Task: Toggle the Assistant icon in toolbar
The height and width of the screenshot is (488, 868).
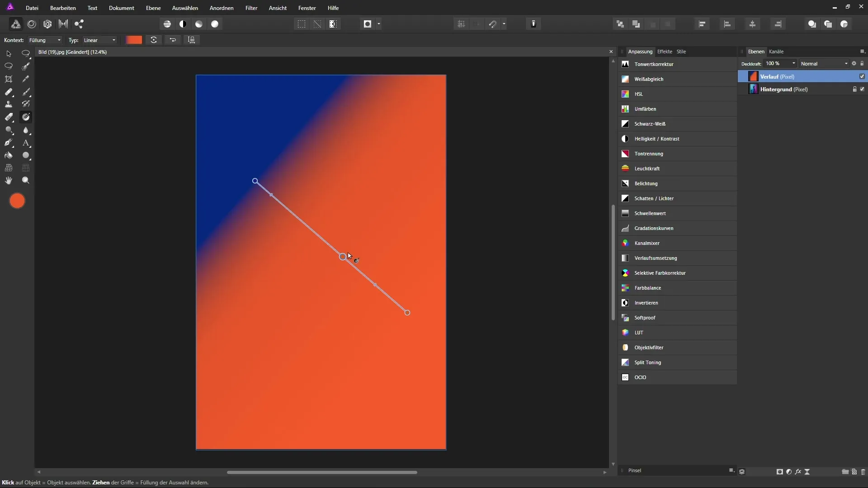Action: [533, 24]
